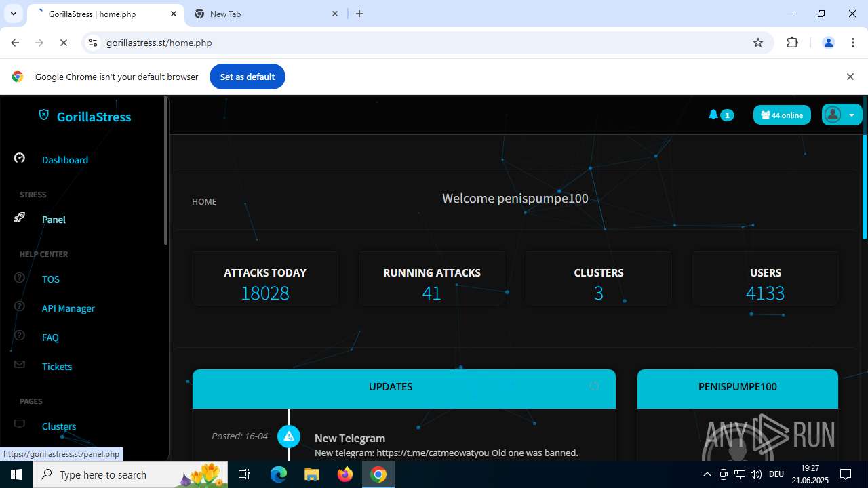Click the Windows search box

point(131,474)
